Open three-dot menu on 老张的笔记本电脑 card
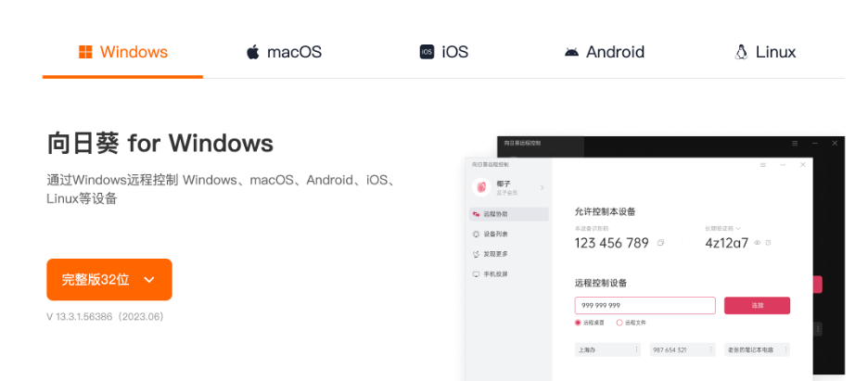Image resolution: width=868 pixels, height=381 pixels. click(785, 350)
